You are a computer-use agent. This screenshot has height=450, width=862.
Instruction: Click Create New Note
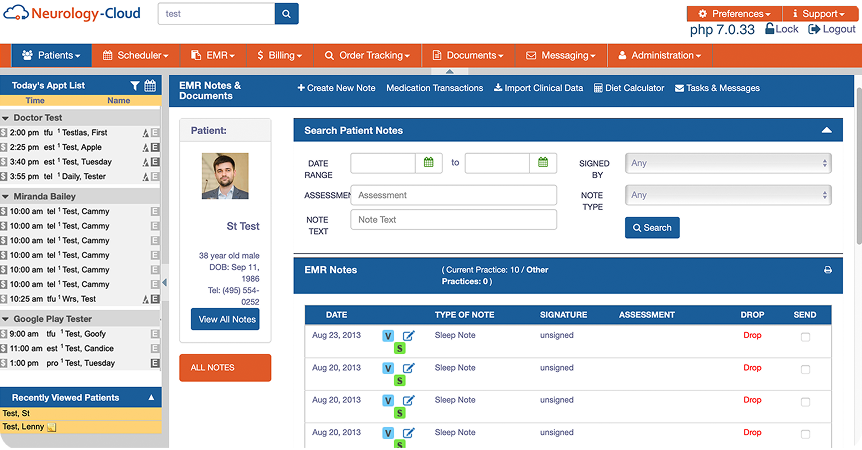click(x=336, y=88)
